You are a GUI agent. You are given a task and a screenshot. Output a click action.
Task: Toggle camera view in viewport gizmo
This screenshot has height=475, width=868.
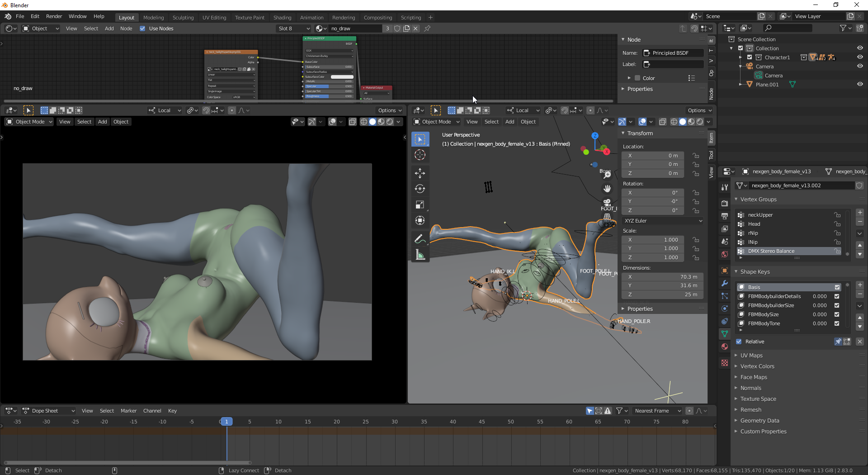(x=607, y=202)
